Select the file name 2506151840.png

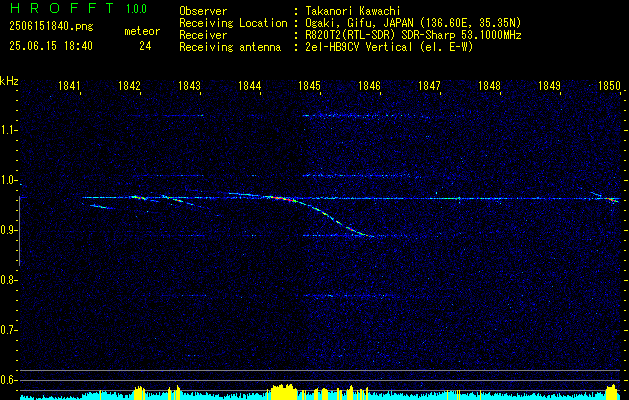(x=51, y=27)
